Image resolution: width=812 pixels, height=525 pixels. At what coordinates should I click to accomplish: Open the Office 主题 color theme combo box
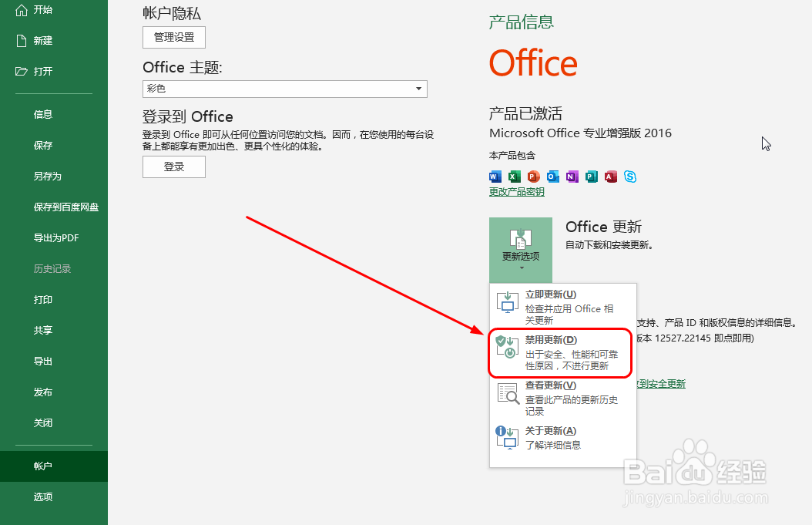click(284, 89)
